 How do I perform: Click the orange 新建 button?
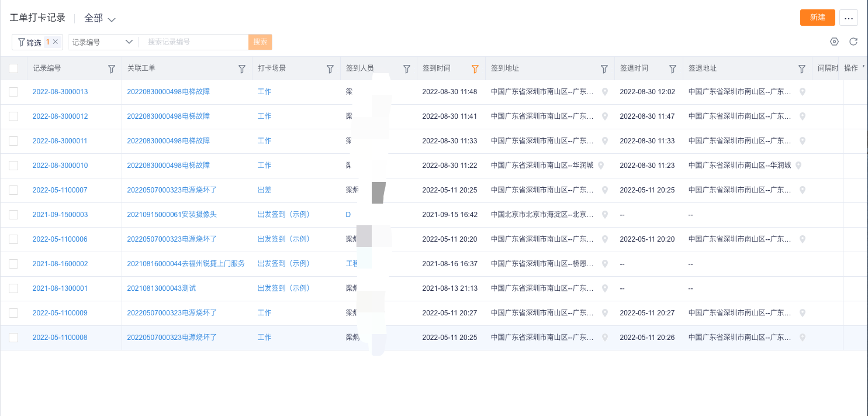[x=818, y=18]
